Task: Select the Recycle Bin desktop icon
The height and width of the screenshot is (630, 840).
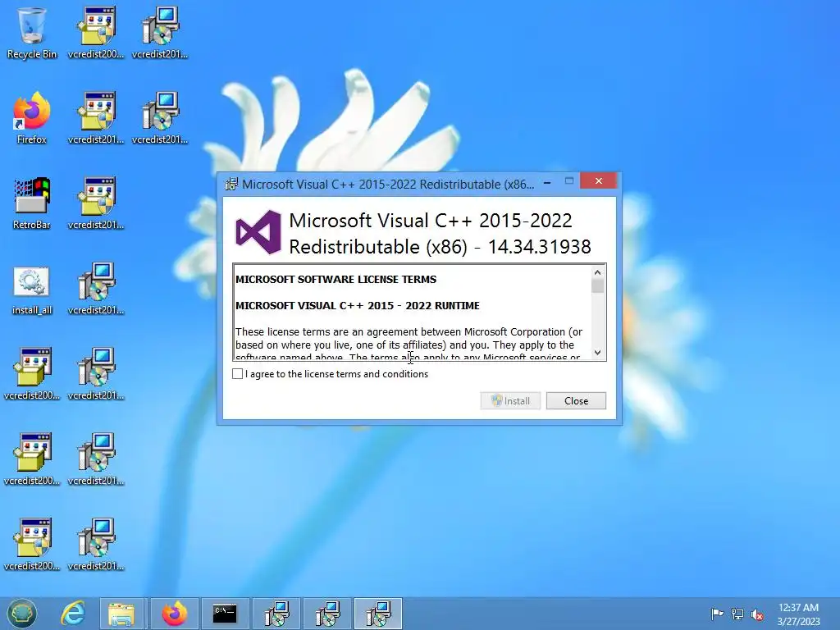Action: pyautogui.click(x=32, y=33)
